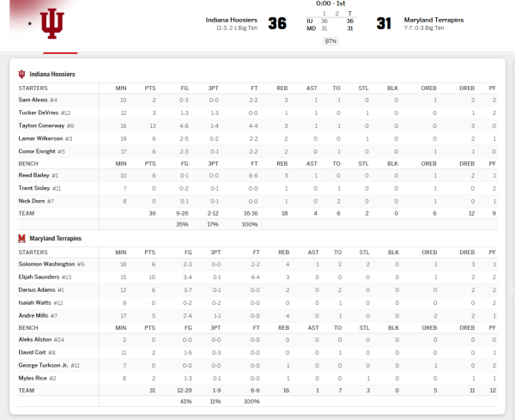
Task: Click Lamar Wilkerson's name
Action: (x=39, y=137)
